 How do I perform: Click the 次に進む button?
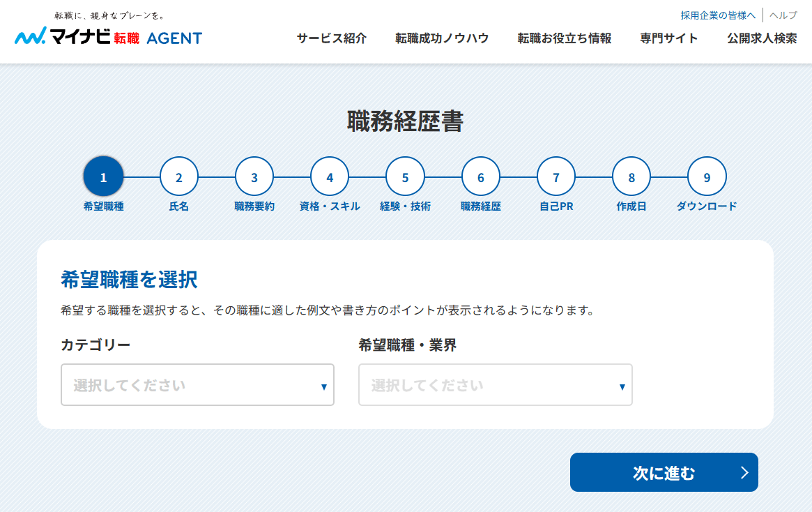pos(664,472)
